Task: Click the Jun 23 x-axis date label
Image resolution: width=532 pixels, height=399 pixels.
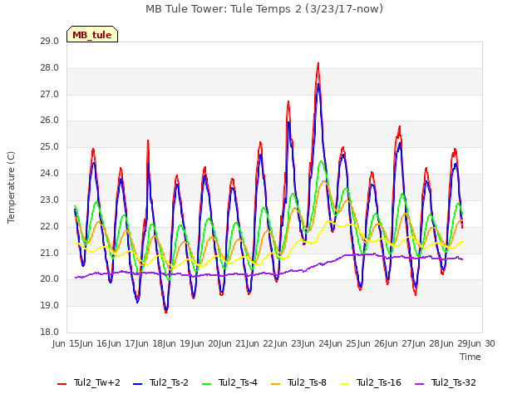Action: (288, 343)
